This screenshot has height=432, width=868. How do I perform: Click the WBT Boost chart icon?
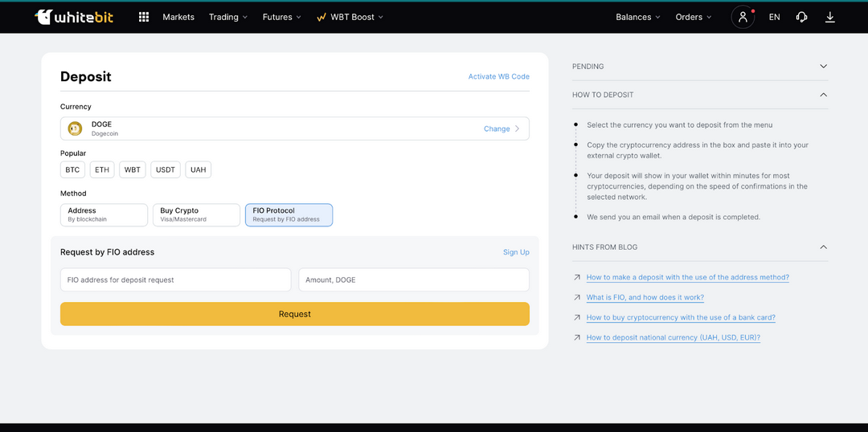(321, 17)
